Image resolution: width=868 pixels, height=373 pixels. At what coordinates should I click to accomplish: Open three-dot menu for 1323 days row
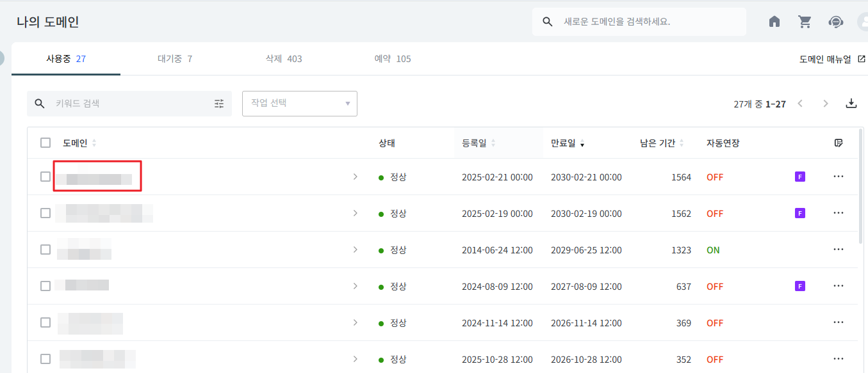[x=839, y=250]
